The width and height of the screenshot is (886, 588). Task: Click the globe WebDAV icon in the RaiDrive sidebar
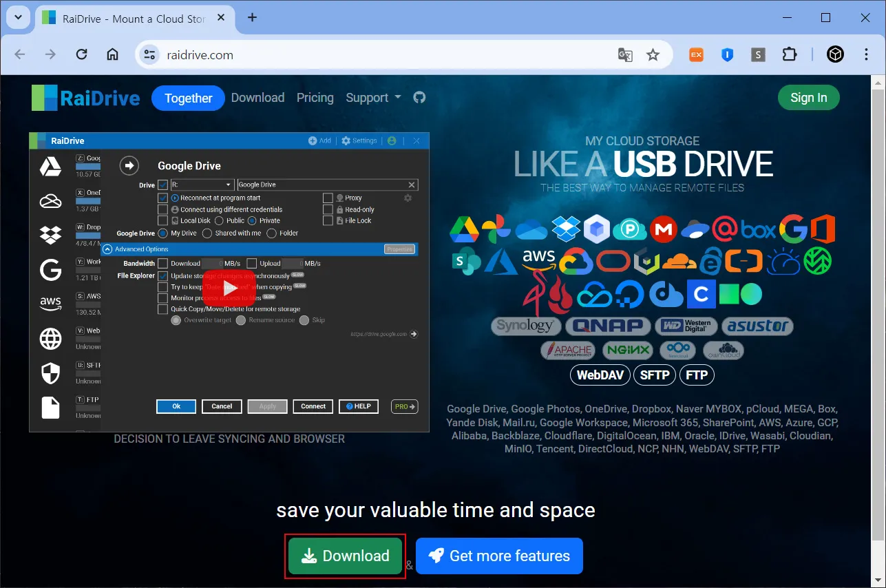50,338
